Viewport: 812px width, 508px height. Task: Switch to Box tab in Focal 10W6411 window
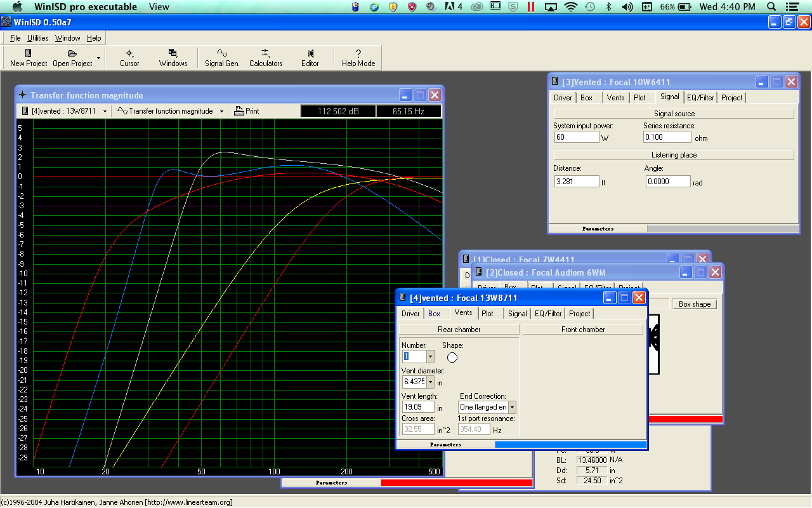point(587,98)
